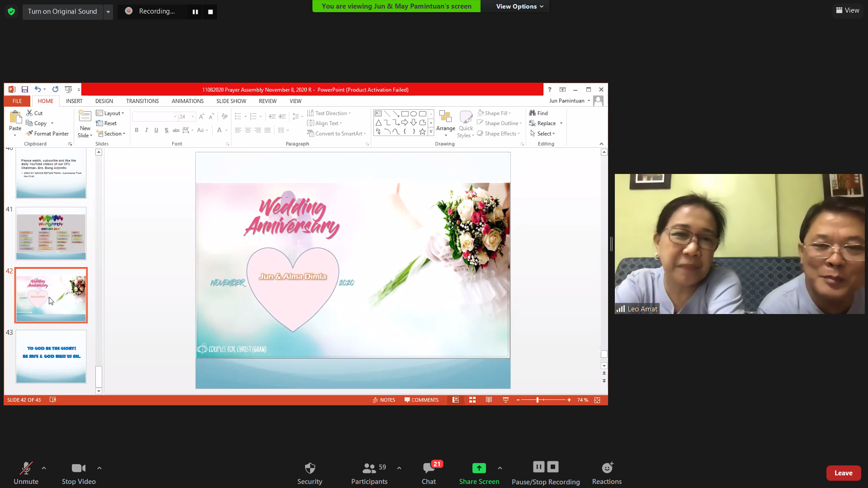Open Zoom Security shield icon
The height and width of the screenshot is (488, 868).
(310, 468)
